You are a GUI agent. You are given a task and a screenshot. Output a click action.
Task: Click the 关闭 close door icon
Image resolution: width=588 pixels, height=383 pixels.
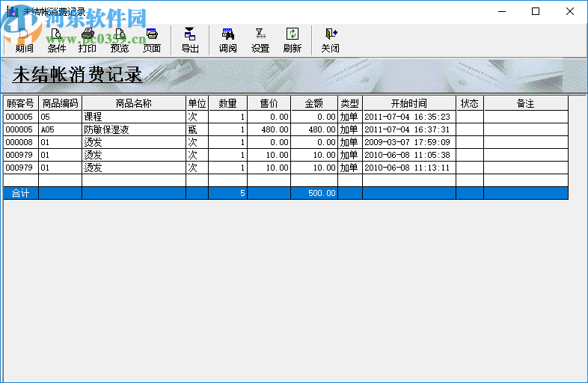click(x=331, y=40)
